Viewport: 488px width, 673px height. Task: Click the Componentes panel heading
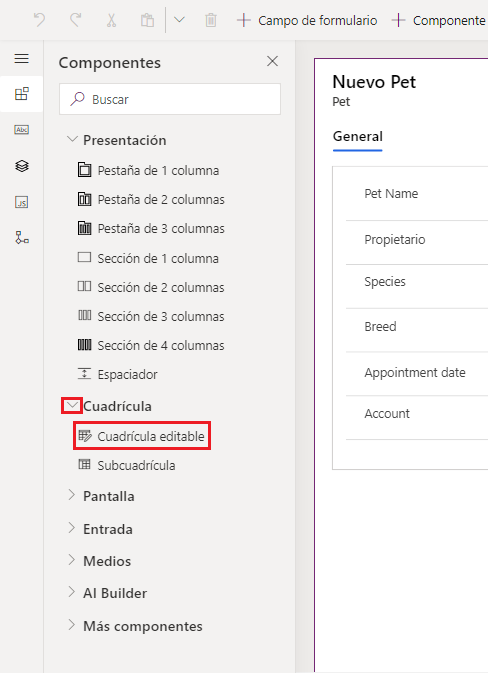pyautogui.click(x=110, y=63)
